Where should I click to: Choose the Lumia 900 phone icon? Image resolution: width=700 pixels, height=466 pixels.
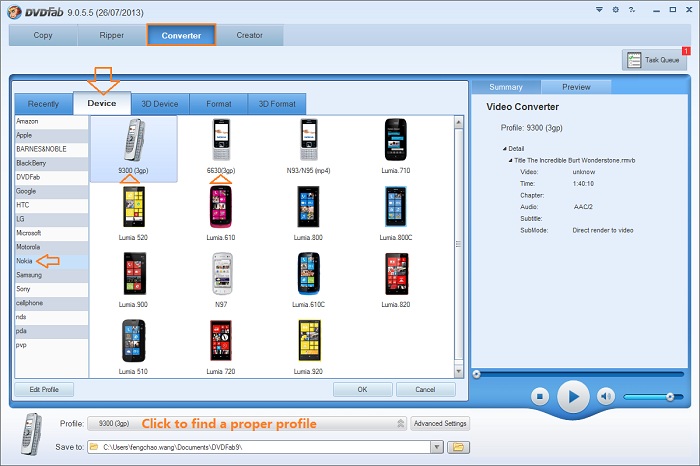[135, 274]
